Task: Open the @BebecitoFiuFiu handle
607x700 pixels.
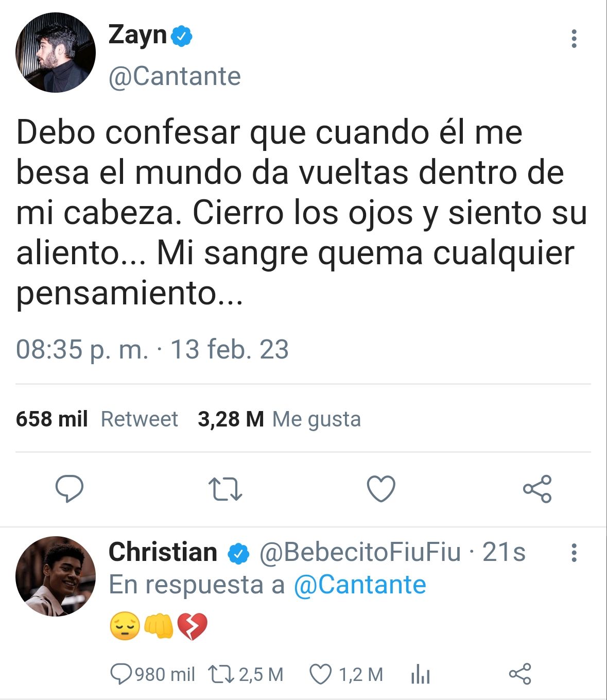Action: tap(360, 553)
